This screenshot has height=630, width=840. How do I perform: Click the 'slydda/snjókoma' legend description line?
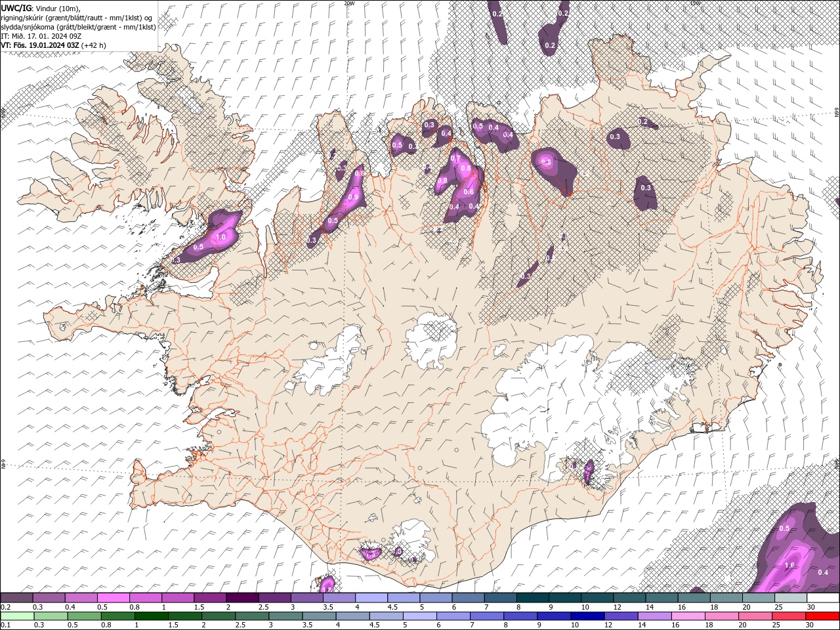(x=78, y=27)
